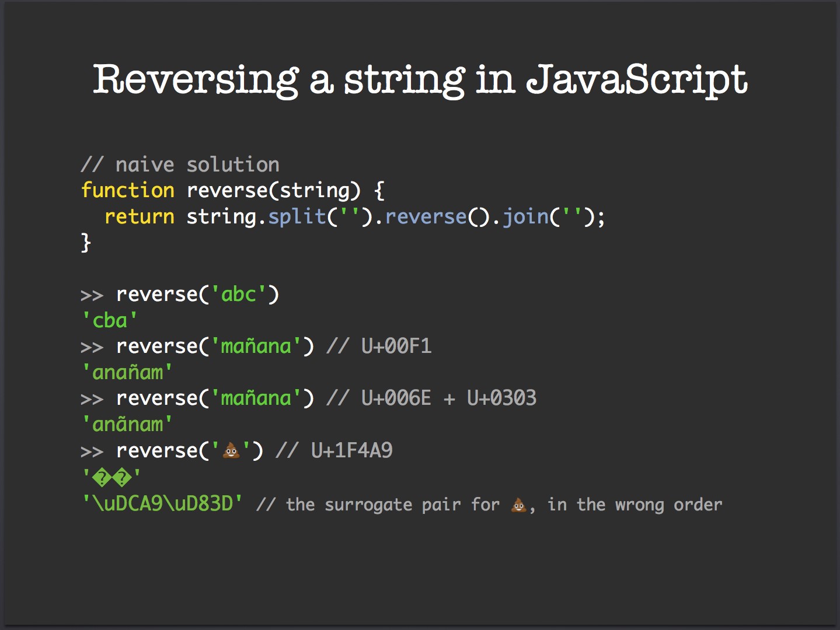Click the 'cba' output result
Screen dimensions: 840x630
tap(110, 320)
